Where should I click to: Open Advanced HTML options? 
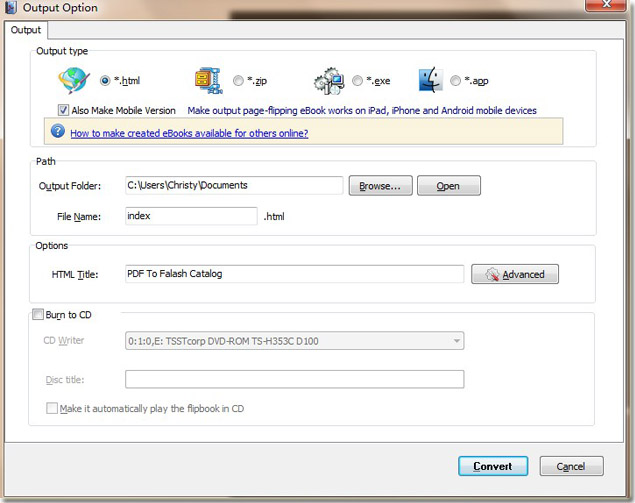point(515,274)
